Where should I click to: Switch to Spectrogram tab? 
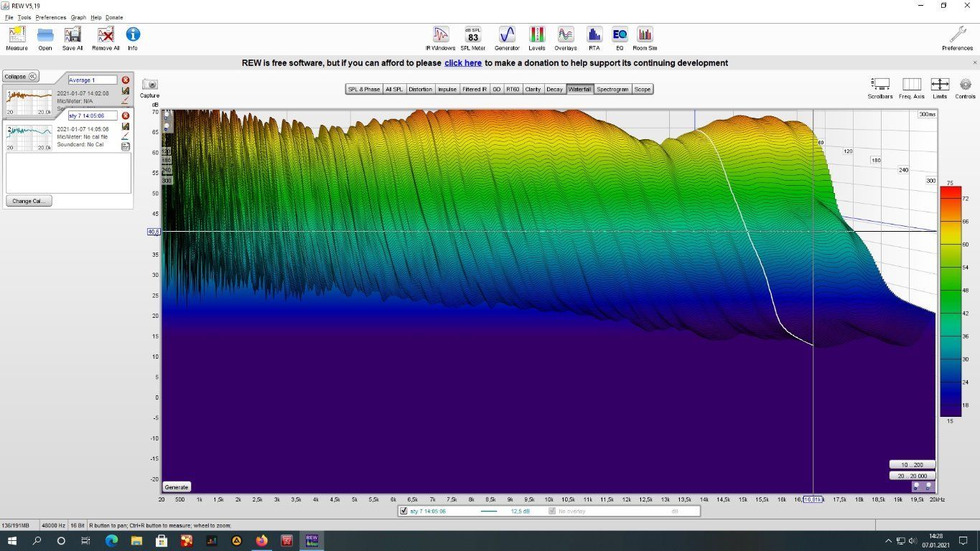[x=612, y=90]
